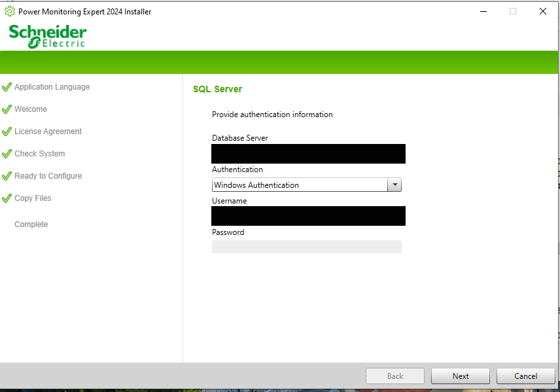Minimize the installer window
Image resolution: width=560 pixels, height=392 pixels.
click(483, 11)
